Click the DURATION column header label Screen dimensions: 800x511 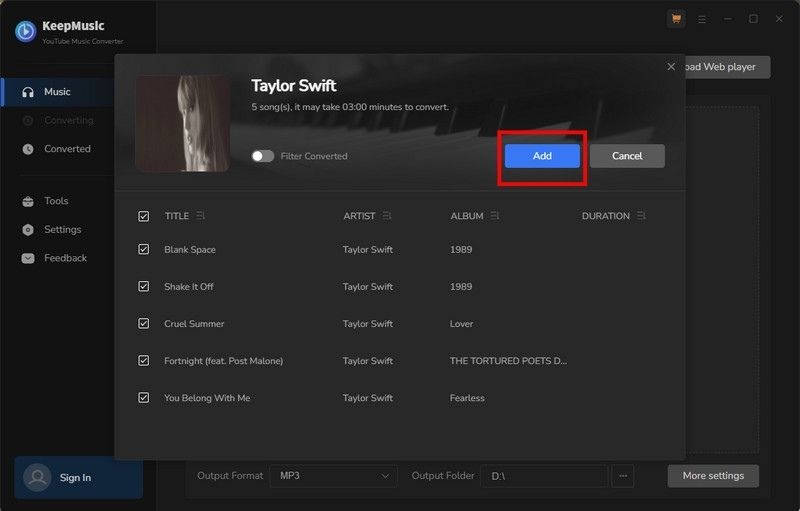click(x=606, y=216)
